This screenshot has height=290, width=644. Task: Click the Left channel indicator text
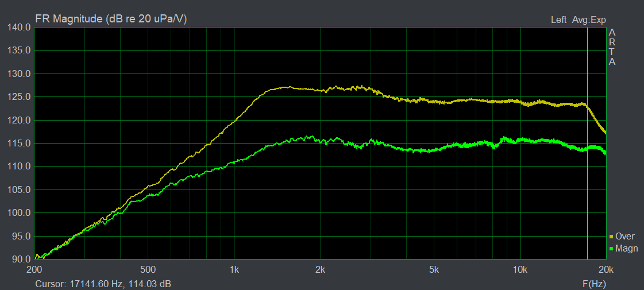pyautogui.click(x=558, y=20)
